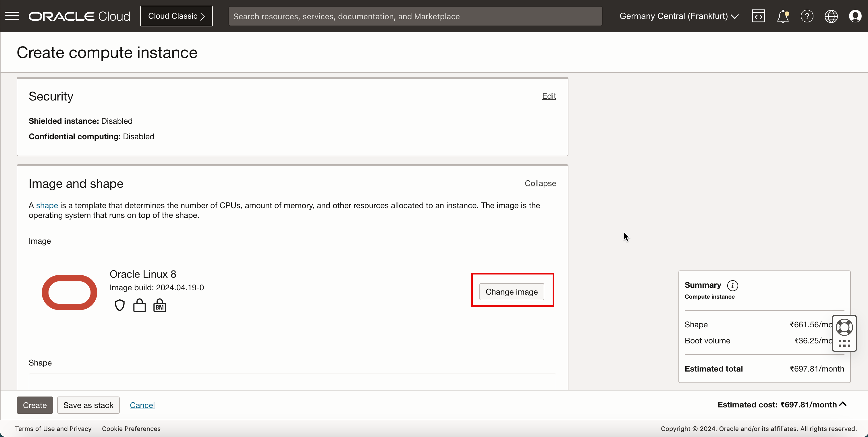Click the shielded instance shield icon
Screen dimensions: 868x437
tap(119, 305)
